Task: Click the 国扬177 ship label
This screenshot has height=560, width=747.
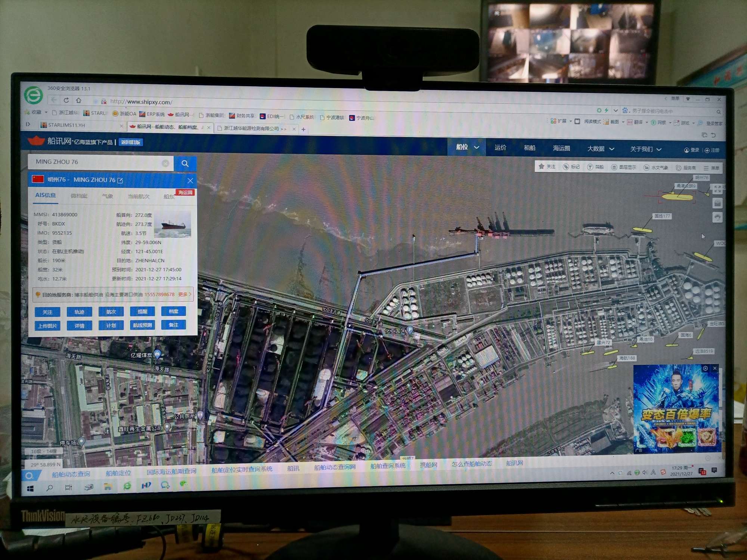Action: point(662,216)
